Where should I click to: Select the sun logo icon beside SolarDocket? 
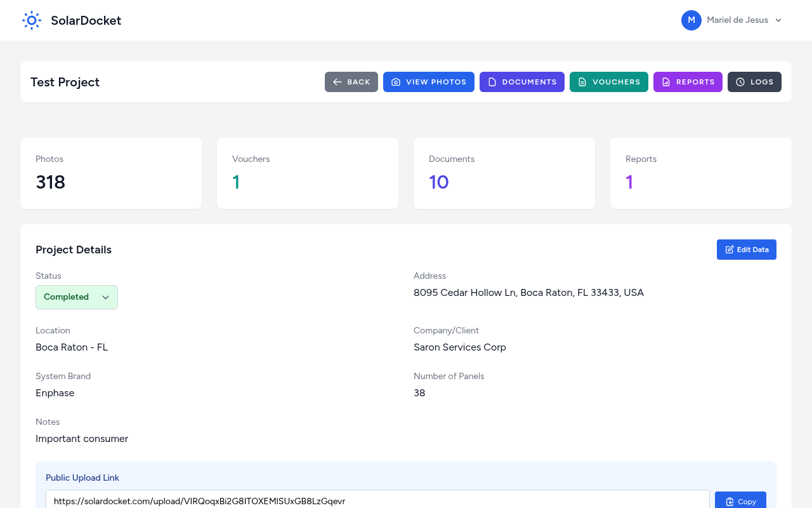pyautogui.click(x=31, y=20)
